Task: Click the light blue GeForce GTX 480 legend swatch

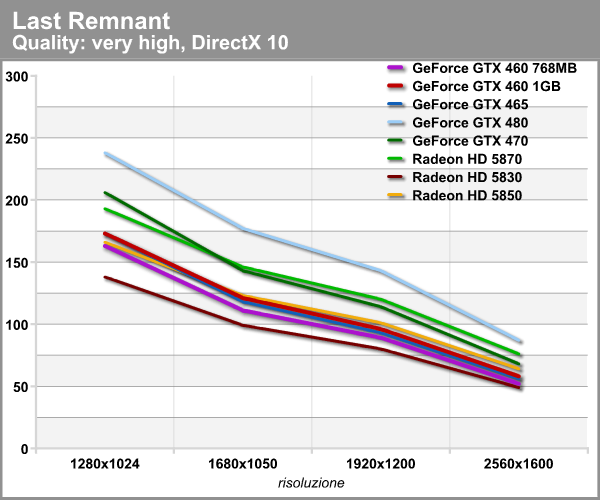Action: point(395,123)
